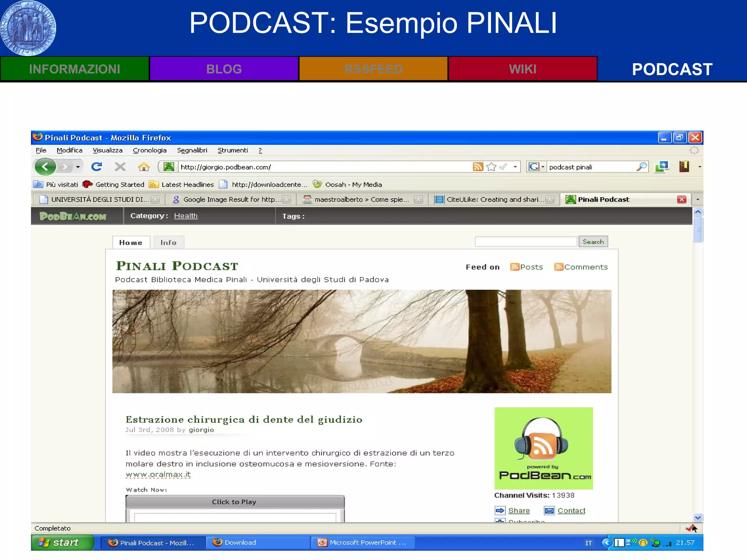Click the PODCAST section tab on the slide
The height and width of the screenshot is (560, 747).
[672, 69]
